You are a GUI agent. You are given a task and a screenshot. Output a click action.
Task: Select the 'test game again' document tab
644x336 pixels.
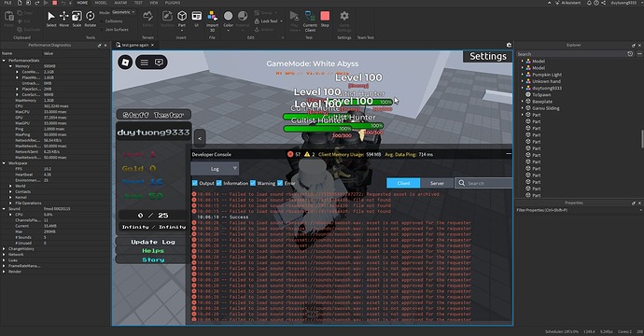(x=134, y=45)
